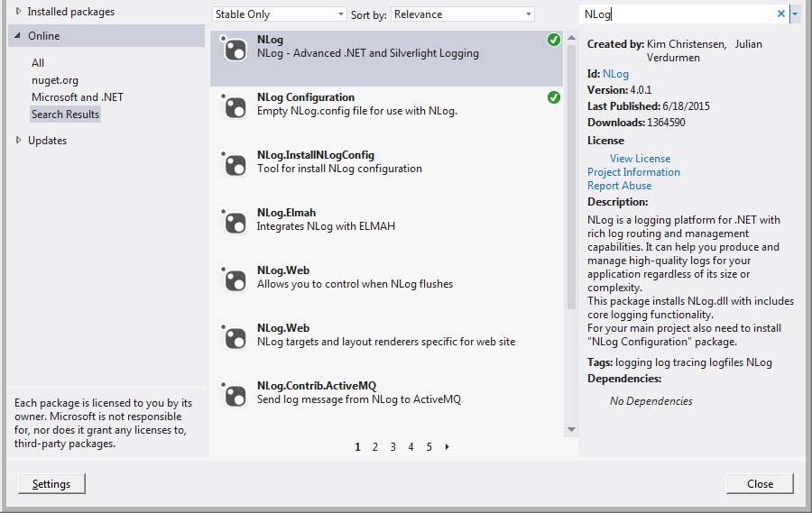Click green checkmark beside NLog Configuration
This screenshot has width=812, height=513.
[x=553, y=97]
